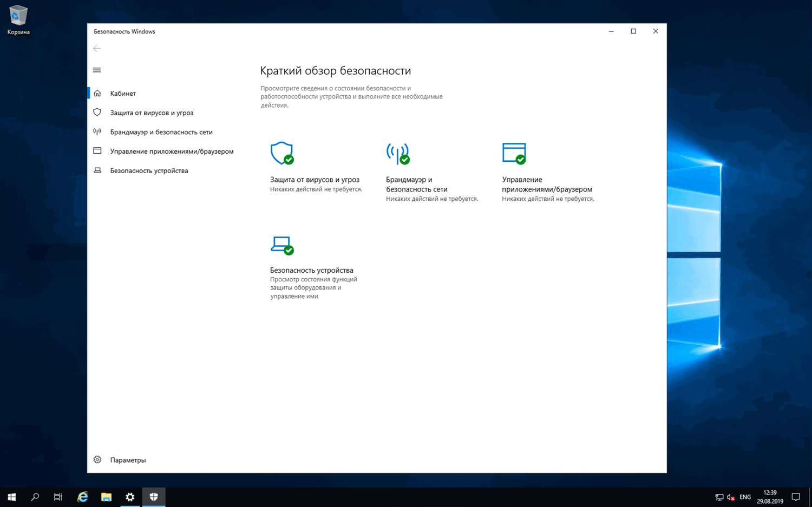Click the Windows Security shield taskbar button

[154, 497]
